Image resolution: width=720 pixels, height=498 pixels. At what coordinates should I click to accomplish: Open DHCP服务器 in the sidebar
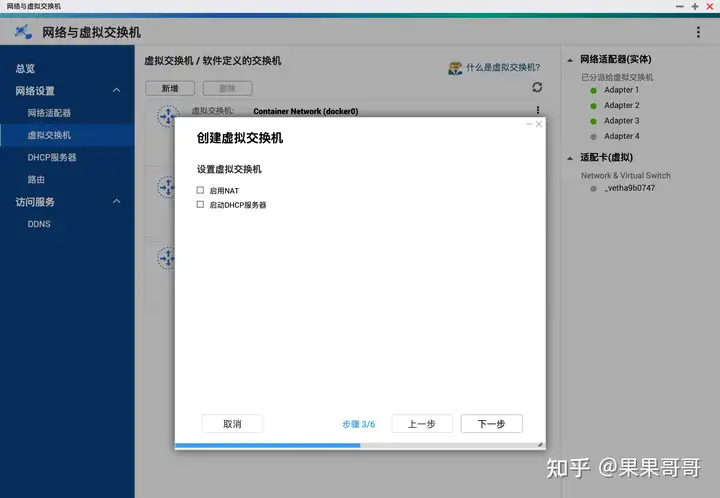(x=52, y=157)
